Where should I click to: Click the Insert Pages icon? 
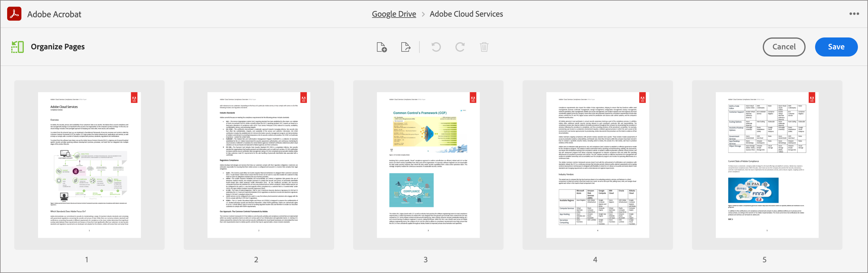coord(382,47)
